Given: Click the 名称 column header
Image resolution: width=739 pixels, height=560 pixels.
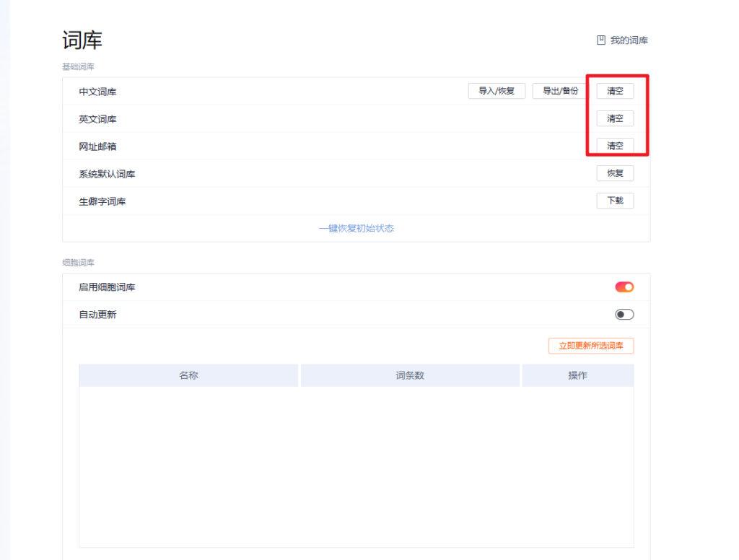Looking at the screenshot, I should 188,375.
